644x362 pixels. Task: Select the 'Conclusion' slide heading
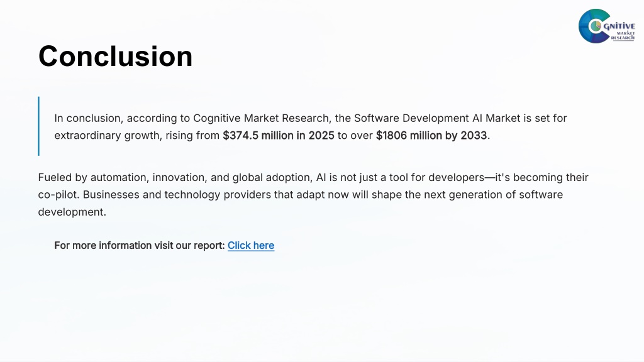116,56
